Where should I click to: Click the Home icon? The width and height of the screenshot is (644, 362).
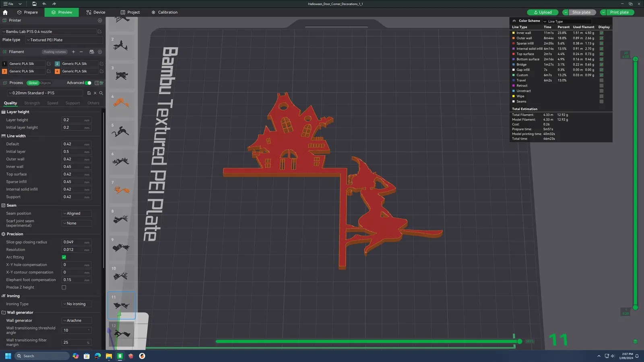pyautogui.click(x=5, y=12)
